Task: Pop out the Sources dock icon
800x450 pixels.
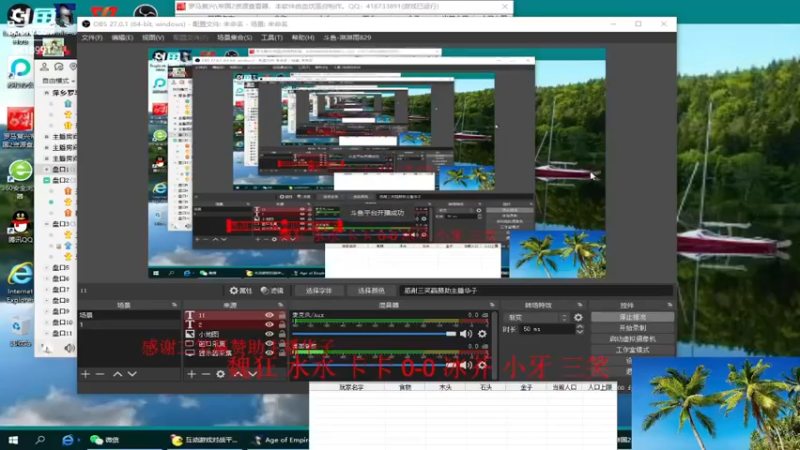Action: coord(280,305)
